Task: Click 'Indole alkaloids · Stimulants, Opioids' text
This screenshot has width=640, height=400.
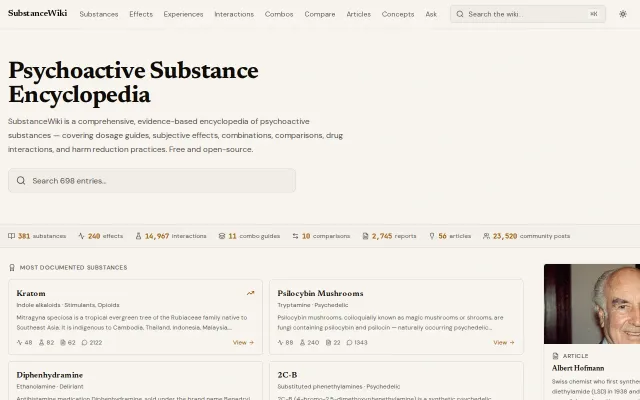Action: 68,305
